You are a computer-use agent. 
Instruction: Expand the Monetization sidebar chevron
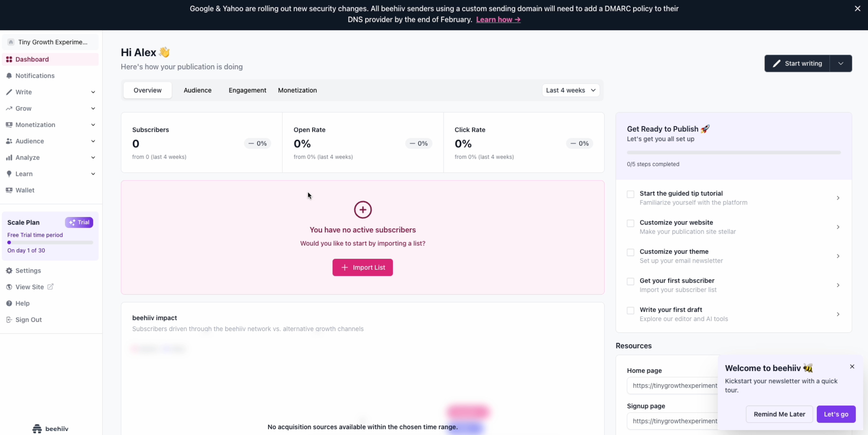[x=93, y=124]
